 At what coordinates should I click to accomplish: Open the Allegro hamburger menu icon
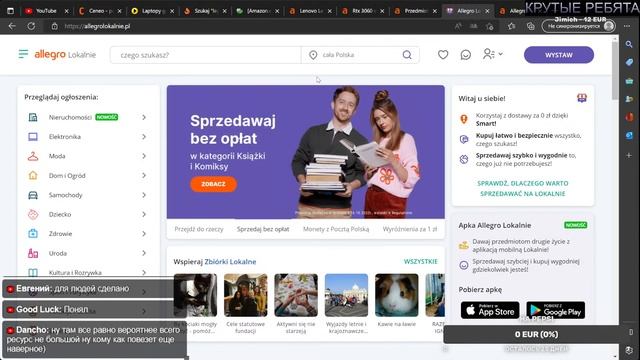click(x=23, y=54)
